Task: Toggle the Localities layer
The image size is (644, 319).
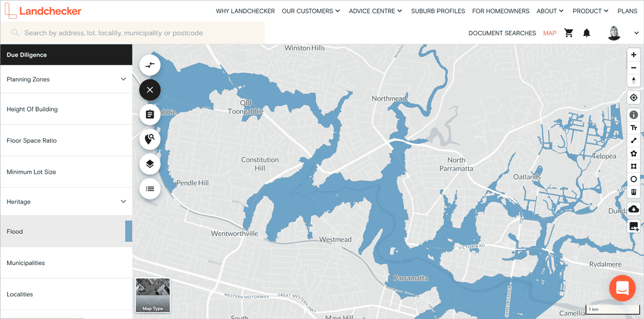Action: 66,294
